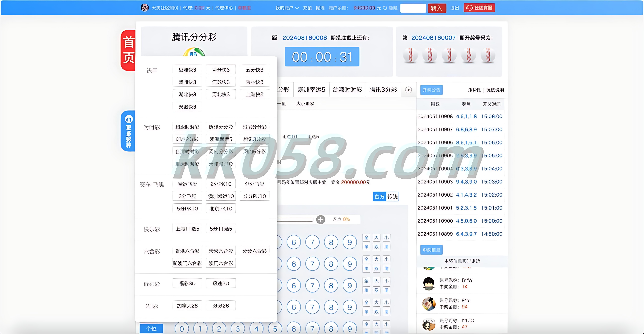The height and width of the screenshot is (334, 644).
Task: Choose 澳门六合彩 from the lottery menu
Action: (x=221, y=263)
